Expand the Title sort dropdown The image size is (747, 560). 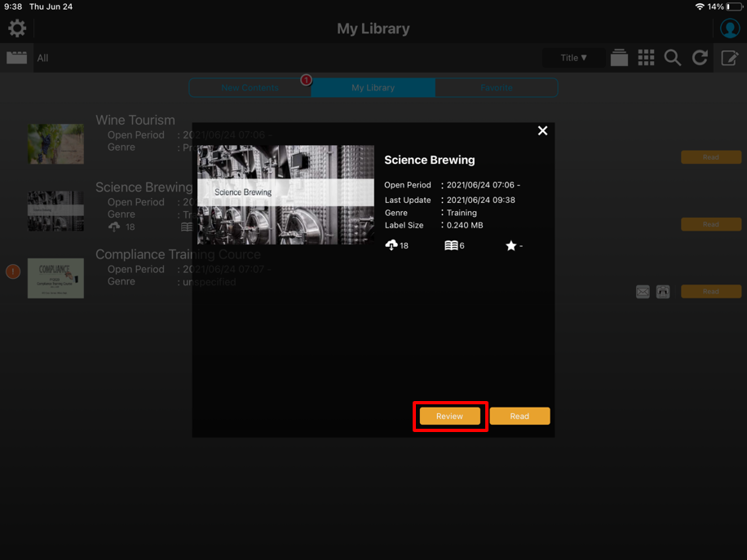click(573, 58)
